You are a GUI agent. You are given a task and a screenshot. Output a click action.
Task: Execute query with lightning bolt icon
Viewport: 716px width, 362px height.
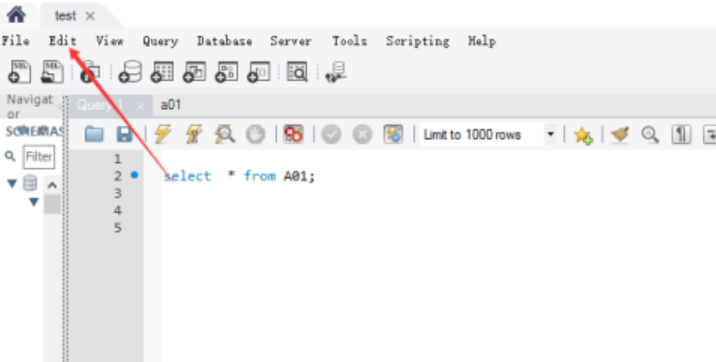tap(163, 135)
